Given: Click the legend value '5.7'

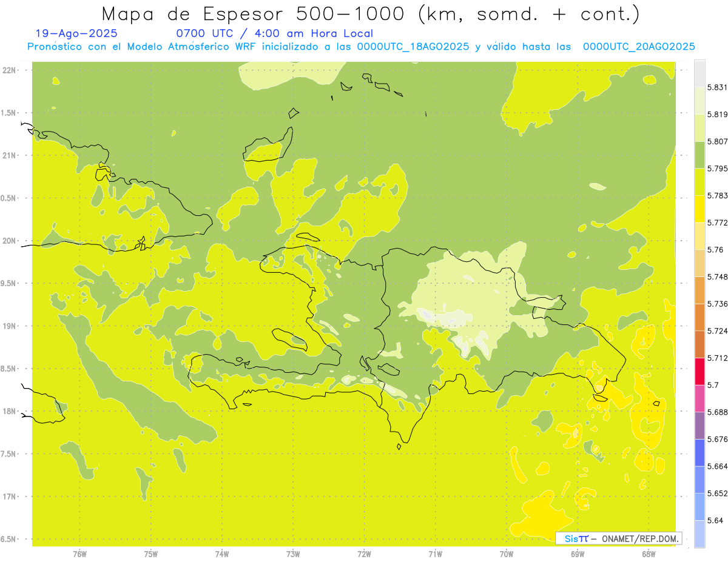Looking at the screenshot, I should tap(713, 385).
